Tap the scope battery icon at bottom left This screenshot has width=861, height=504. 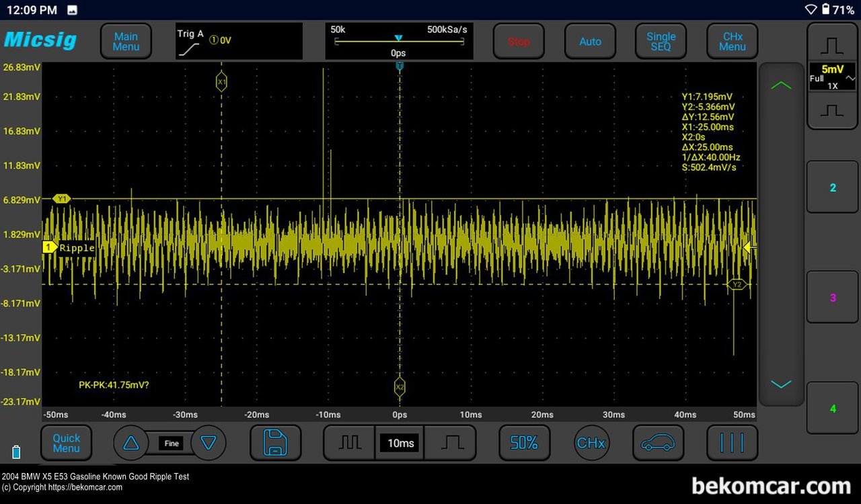click(16, 452)
